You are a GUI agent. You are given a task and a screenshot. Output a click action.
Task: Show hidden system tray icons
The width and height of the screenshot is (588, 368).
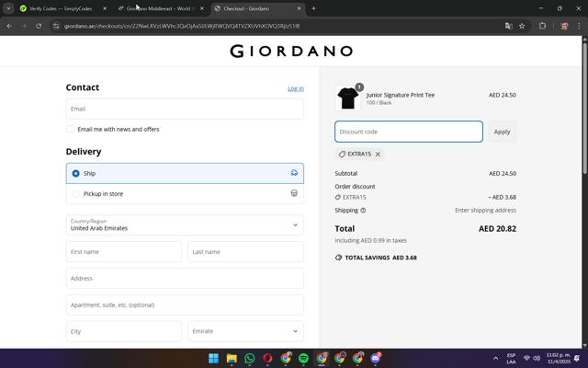[495, 358]
